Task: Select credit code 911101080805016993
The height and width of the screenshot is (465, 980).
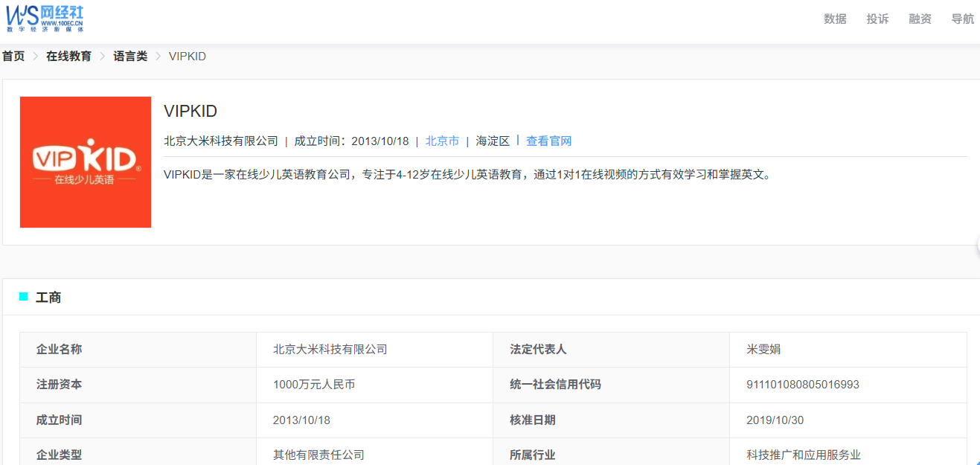Action: 803,385
